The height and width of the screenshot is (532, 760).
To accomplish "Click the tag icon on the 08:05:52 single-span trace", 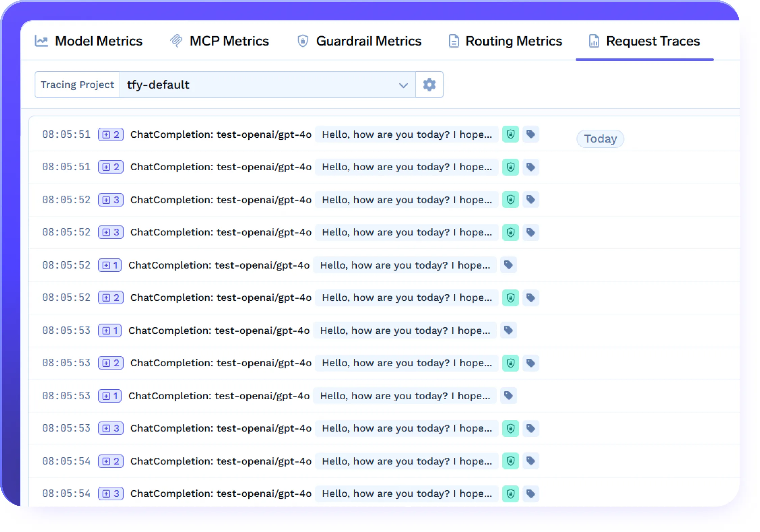I will pyautogui.click(x=509, y=265).
